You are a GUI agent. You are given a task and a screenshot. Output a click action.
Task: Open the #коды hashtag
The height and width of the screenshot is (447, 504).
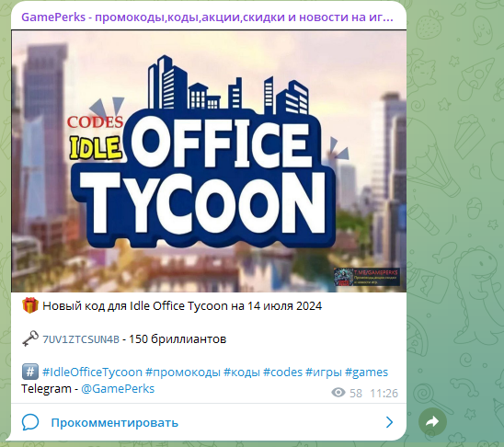pos(242,372)
